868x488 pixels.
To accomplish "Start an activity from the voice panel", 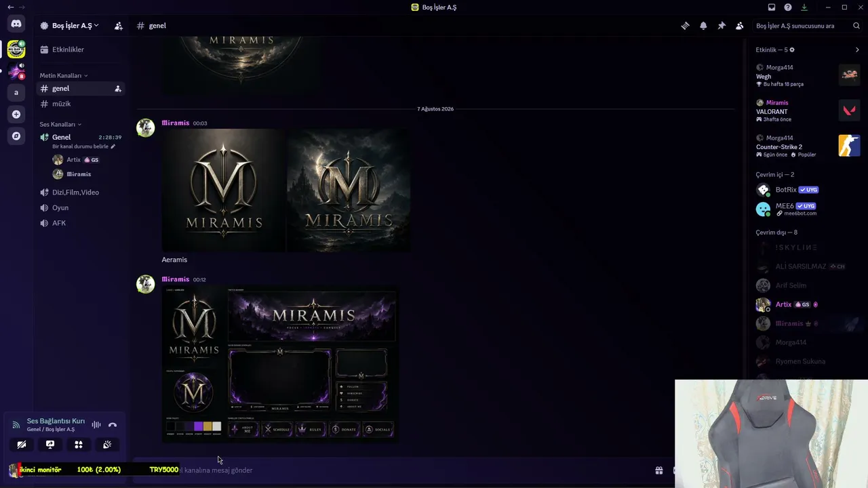I will (x=79, y=445).
